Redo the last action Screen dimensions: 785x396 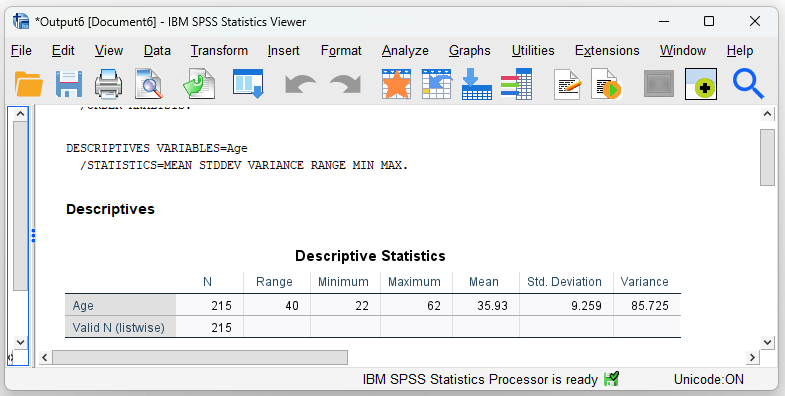345,84
